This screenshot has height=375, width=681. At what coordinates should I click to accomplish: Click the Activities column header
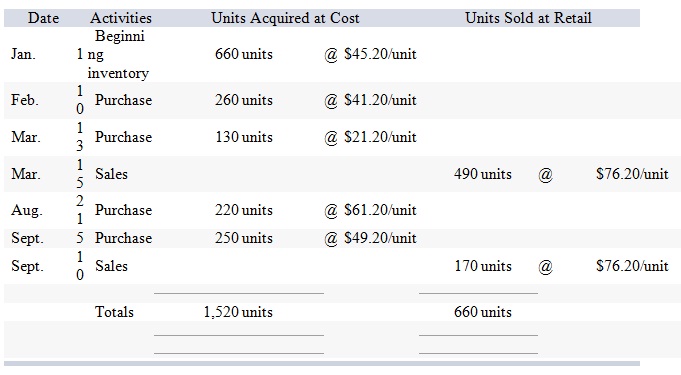pyautogui.click(x=121, y=18)
